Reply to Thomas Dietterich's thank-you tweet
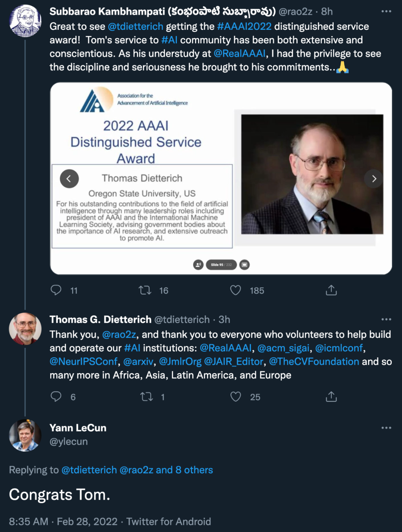402x532 pixels. pos(56,397)
